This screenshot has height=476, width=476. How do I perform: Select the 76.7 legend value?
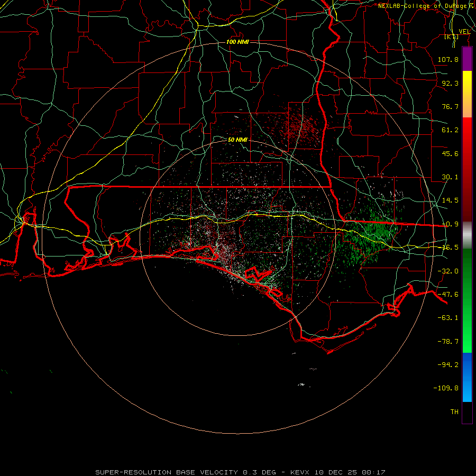click(x=450, y=106)
